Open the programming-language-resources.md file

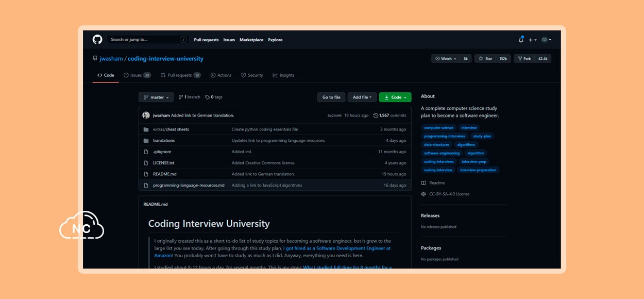coord(189,185)
